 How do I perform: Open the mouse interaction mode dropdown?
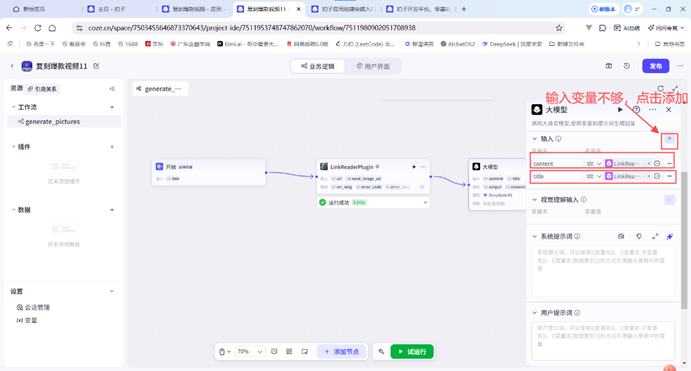pos(225,352)
